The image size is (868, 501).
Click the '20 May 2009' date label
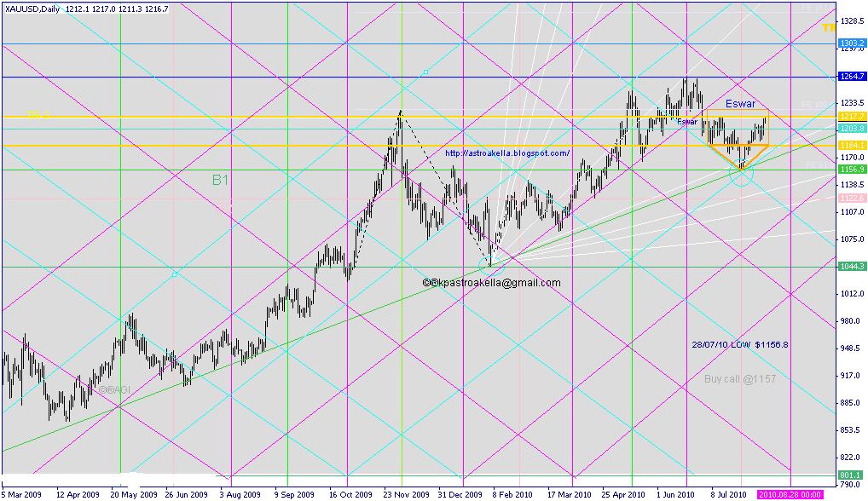(x=132, y=494)
